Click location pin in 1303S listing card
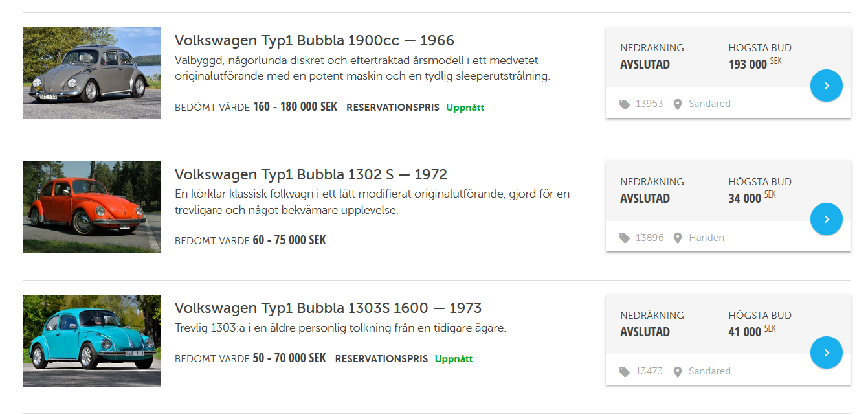Image resolution: width=868 pixels, height=414 pixels. click(x=678, y=371)
